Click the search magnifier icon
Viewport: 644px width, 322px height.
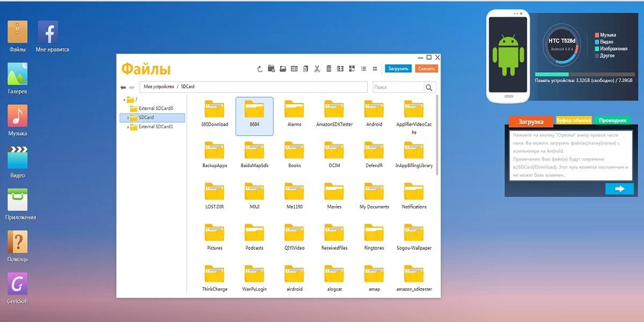click(429, 87)
